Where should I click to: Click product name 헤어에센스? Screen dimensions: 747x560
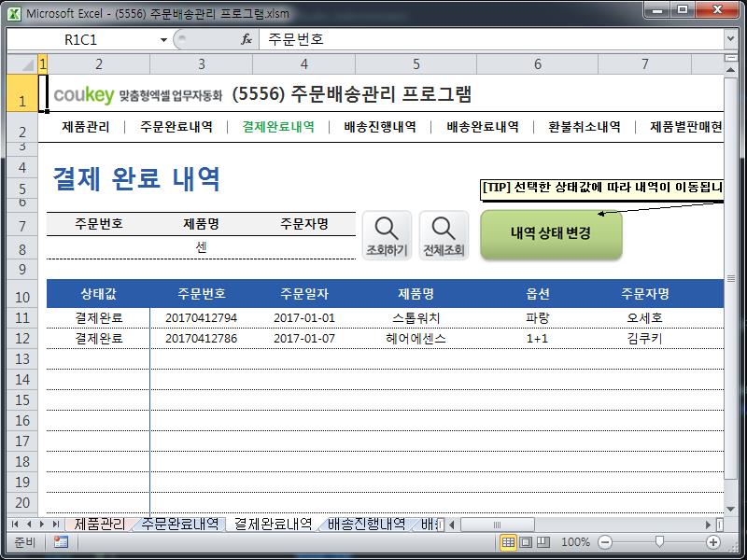[x=416, y=339]
